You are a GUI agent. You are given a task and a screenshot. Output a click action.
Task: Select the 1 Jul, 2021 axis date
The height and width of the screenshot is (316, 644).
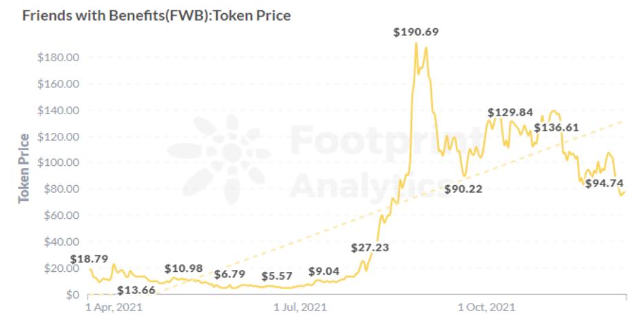[300, 306]
